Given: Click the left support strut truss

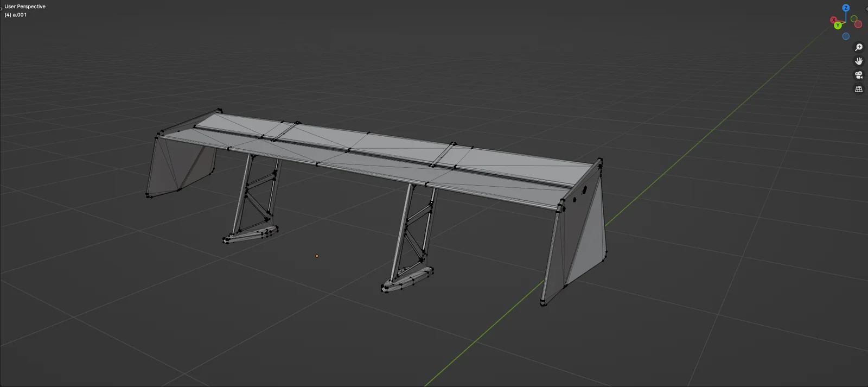Looking at the screenshot, I should click(x=256, y=196).
